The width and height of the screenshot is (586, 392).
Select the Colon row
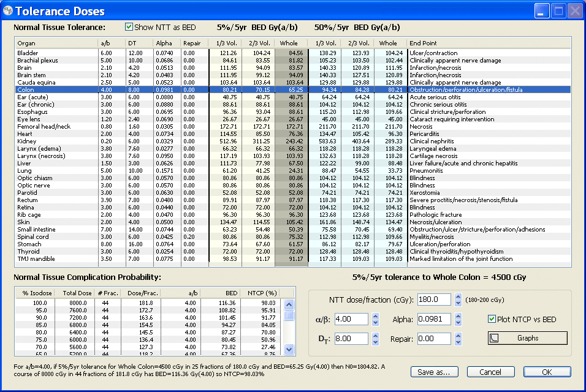tap(293, 89)
